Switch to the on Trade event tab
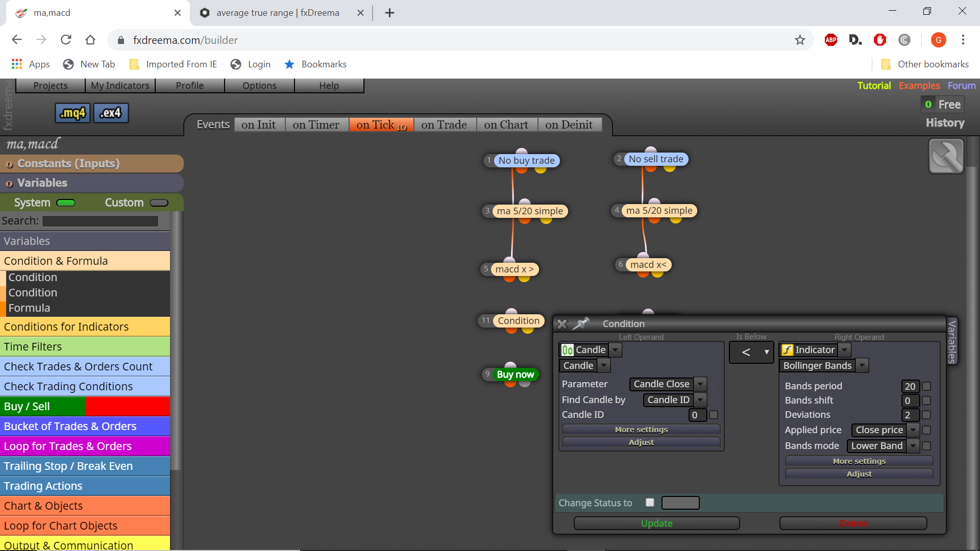This screenshot has height=551, width=980. click(444, 125)
